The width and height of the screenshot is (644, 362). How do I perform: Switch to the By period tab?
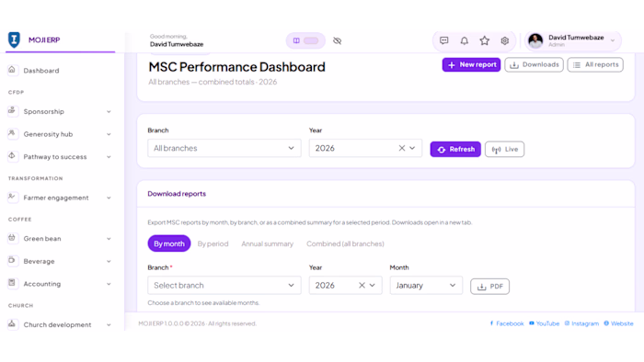(x=213, y=243)
